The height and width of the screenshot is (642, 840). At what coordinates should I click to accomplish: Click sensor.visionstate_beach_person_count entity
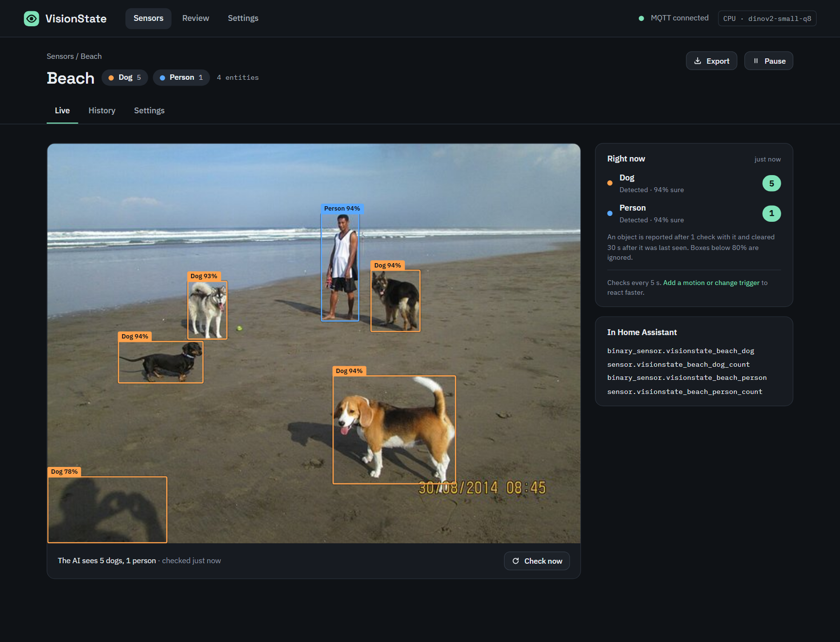point(685,392)
